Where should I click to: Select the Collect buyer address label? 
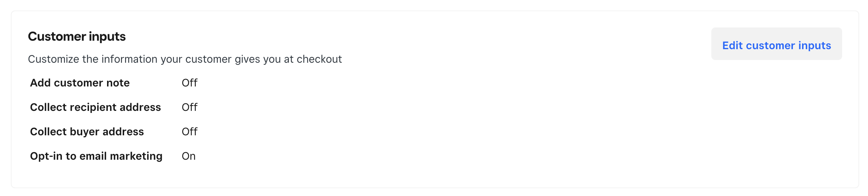coord(87,132)
